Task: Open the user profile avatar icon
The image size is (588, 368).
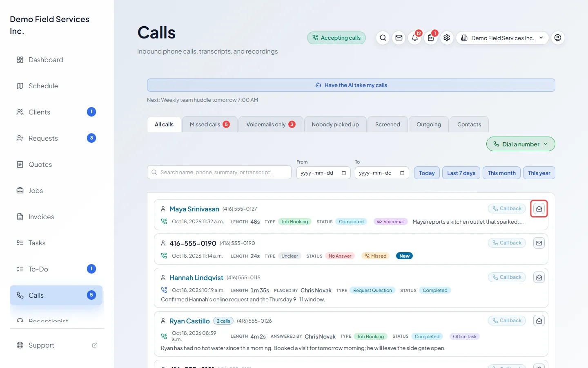Action: [558, 38]
